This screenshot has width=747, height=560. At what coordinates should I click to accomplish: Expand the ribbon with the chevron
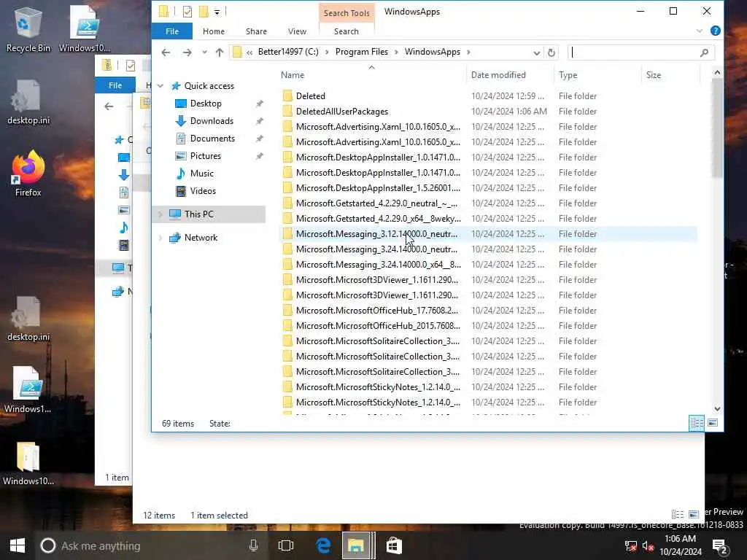700,31
